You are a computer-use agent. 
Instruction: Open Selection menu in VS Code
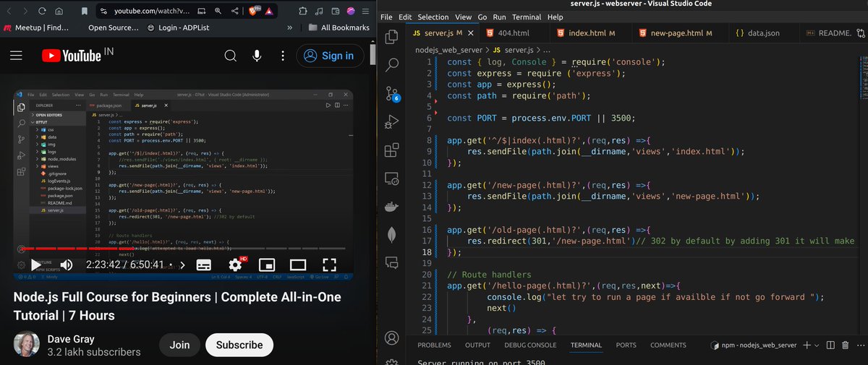click(433, 17)
